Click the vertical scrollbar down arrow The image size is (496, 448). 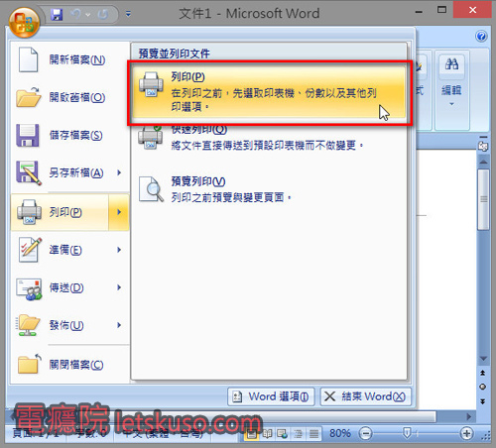tap(483, 359)
